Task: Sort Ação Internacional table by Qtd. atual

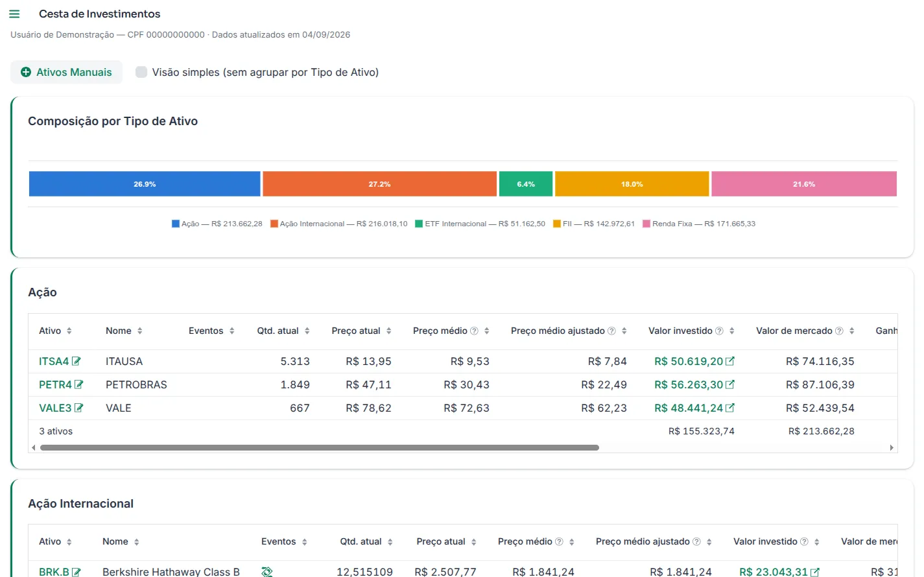Action: pyautogui.click(x=390, y=542)
